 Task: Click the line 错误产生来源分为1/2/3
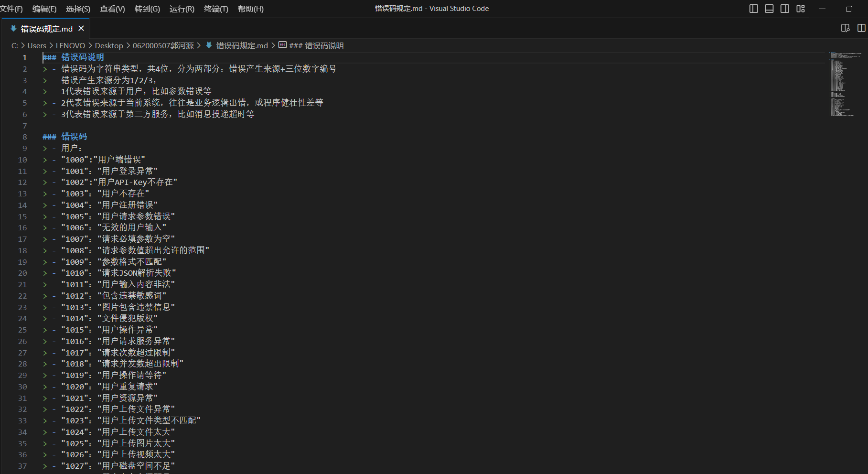[109, 80]
